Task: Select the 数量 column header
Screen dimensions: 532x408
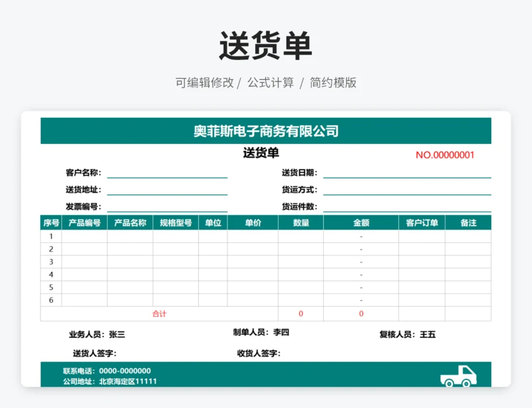Action: [x=301, y=223]
